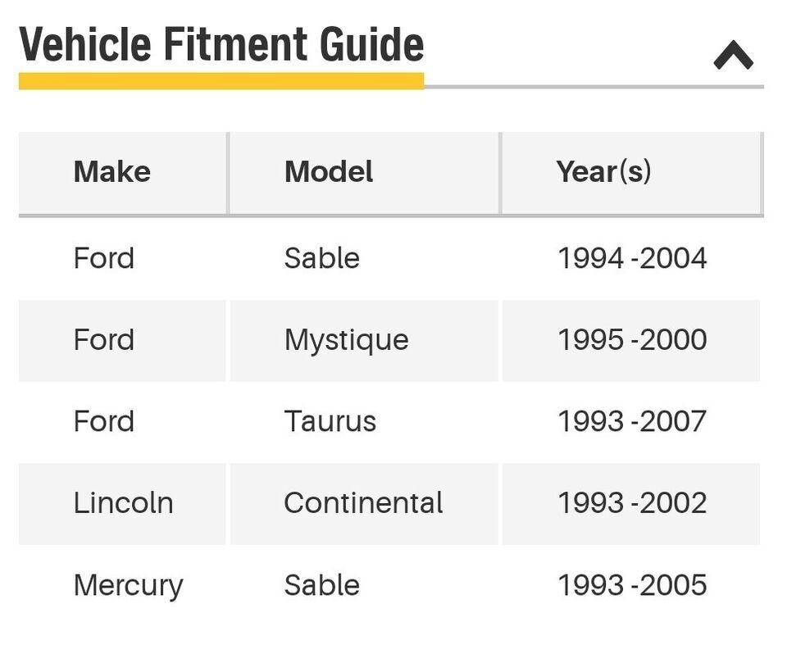Viewport: 787px width, 672px height.
Task: Click Ford in the Mystique row
Action: (104, 340)
